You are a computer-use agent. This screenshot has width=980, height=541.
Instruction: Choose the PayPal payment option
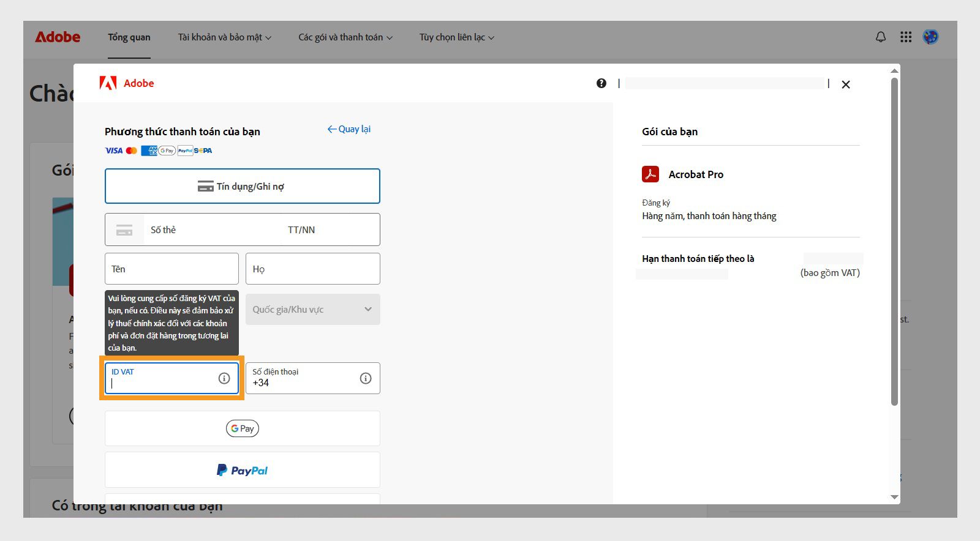[x=243, y=470]
